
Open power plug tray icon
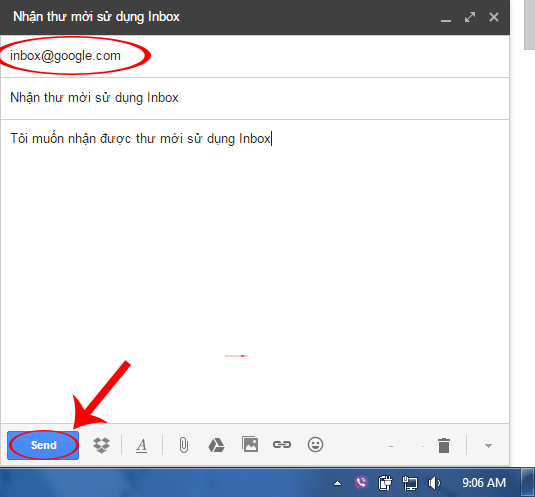point(385,483)
